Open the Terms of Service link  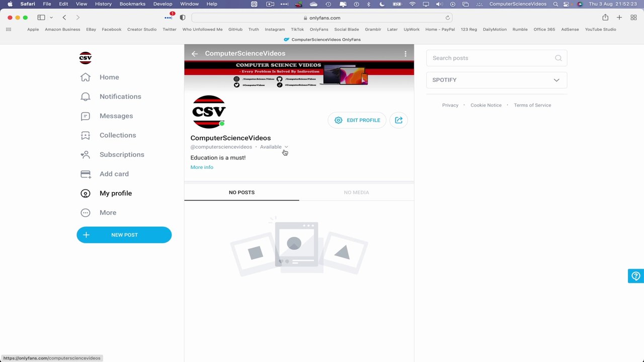click(532, 105)
